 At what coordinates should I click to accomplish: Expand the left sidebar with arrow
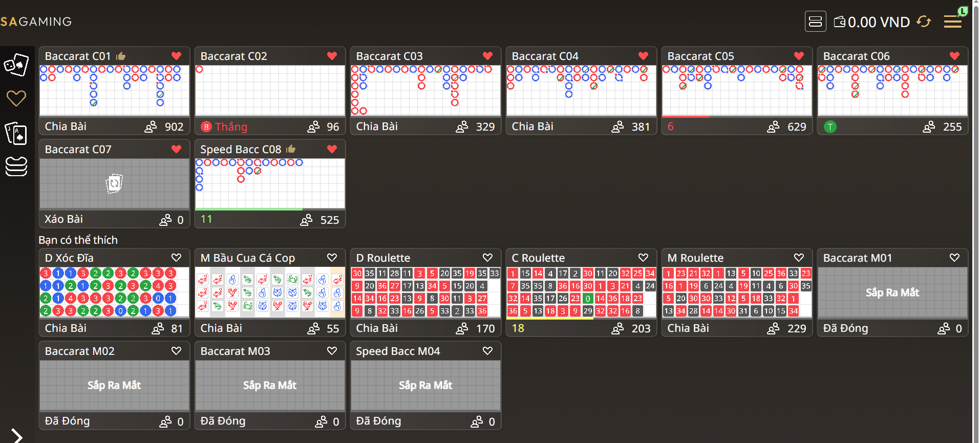click(x=17, y=436)
